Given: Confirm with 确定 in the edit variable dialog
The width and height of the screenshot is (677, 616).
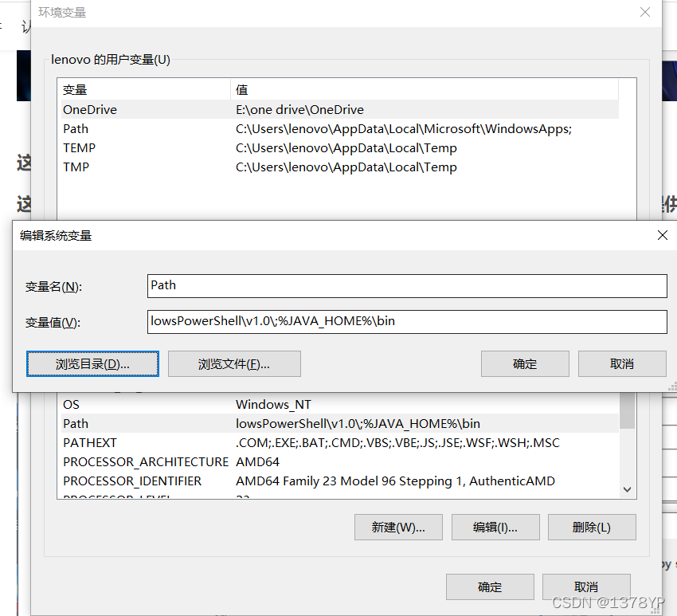Looking at the screenshot, I should pos(525,363).
